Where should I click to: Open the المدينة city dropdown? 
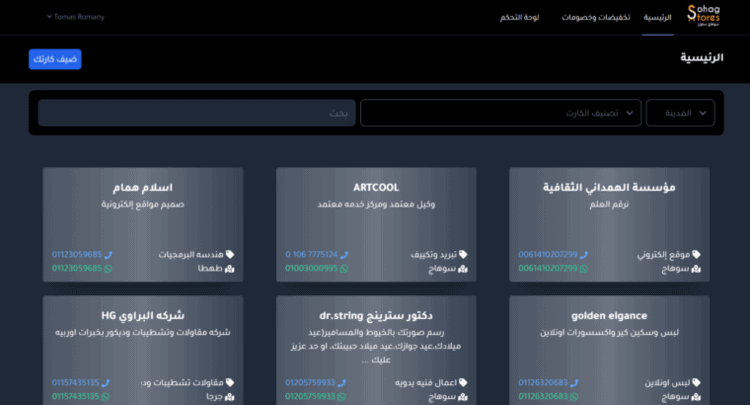680,113
